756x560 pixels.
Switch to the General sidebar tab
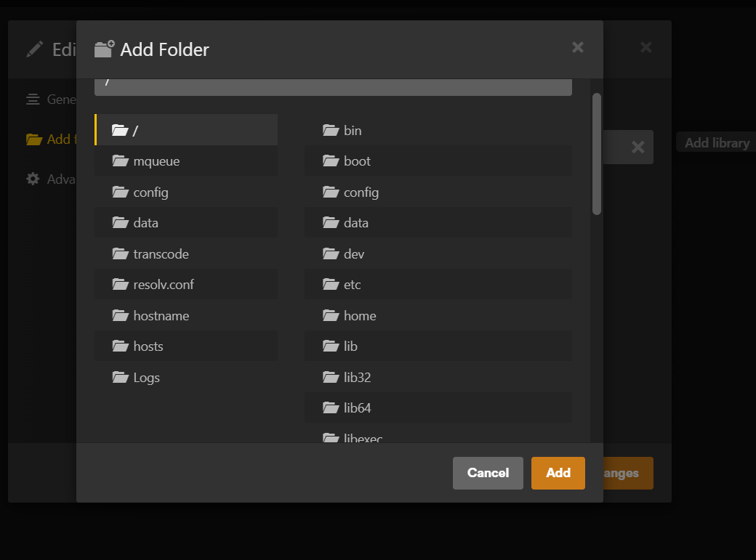pyautogui.click(x=51, y=100)
